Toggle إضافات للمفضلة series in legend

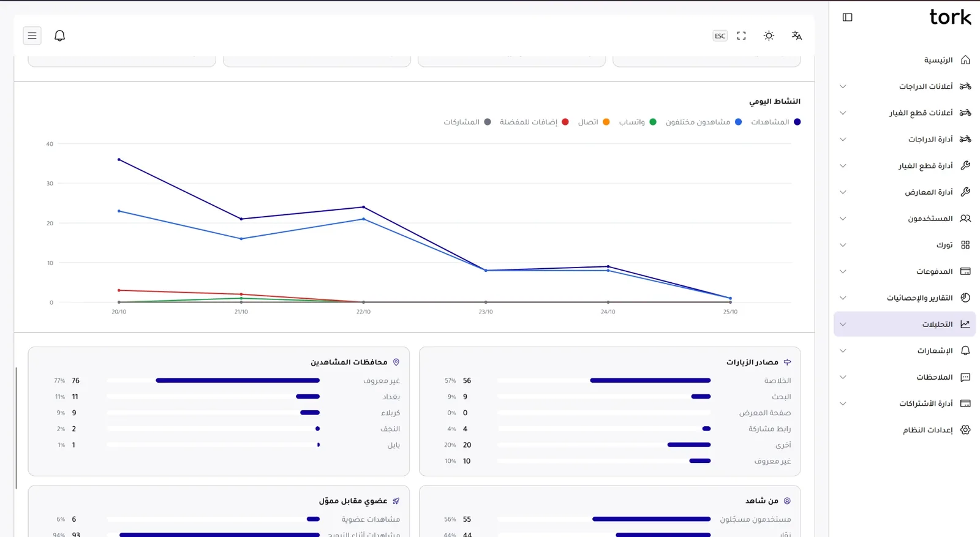pos(534,122)
